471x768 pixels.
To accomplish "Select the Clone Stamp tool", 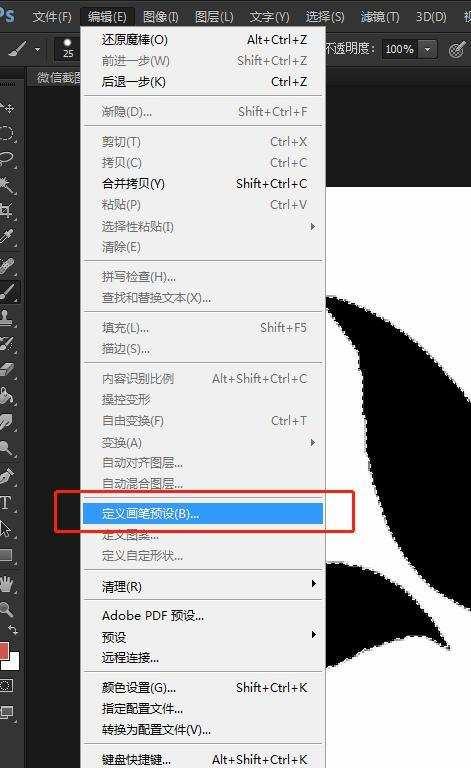I will pos(7,317).
